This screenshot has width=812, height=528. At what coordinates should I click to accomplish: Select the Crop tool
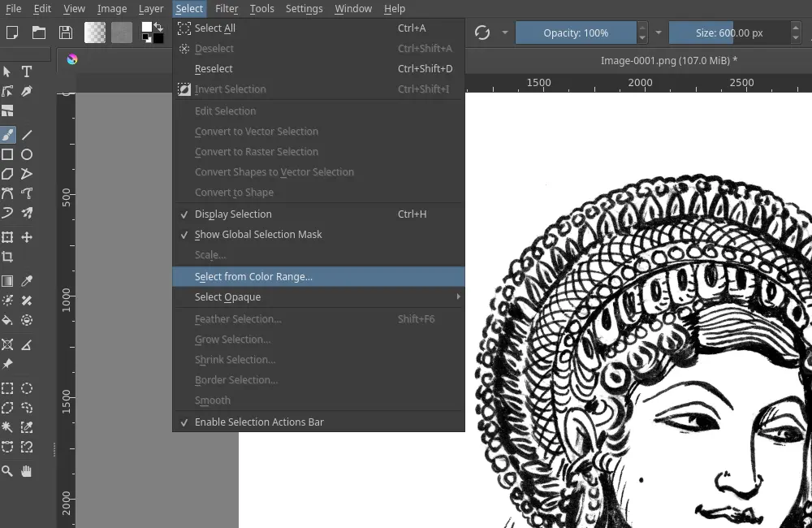point(7,257)
